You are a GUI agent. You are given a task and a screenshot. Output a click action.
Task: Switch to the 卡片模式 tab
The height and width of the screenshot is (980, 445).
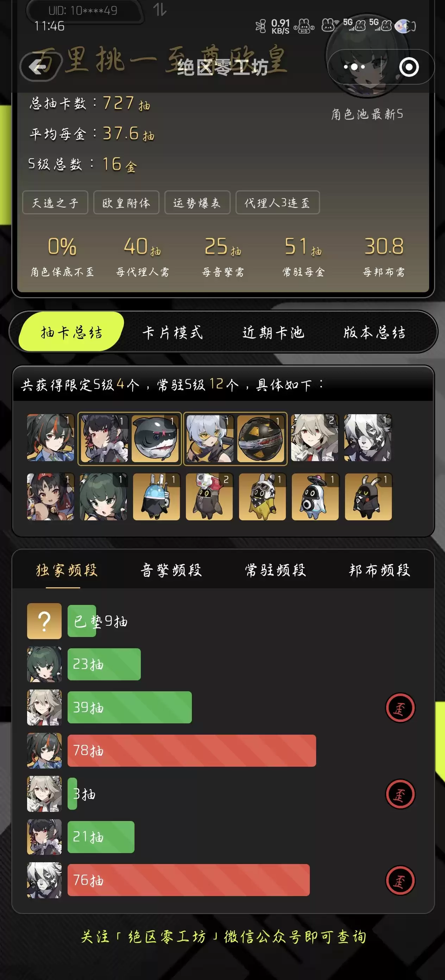click(173, 332)
